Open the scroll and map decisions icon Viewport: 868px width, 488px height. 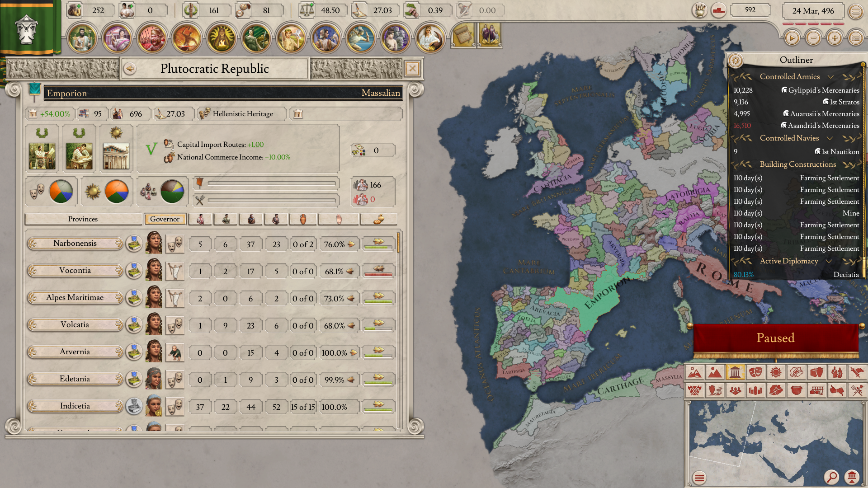point(463,35)
